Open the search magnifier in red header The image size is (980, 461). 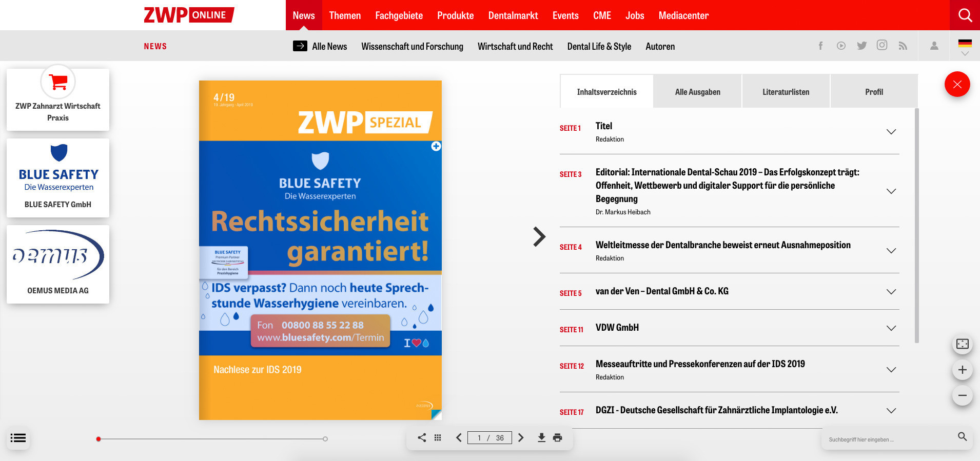(965, 15)
